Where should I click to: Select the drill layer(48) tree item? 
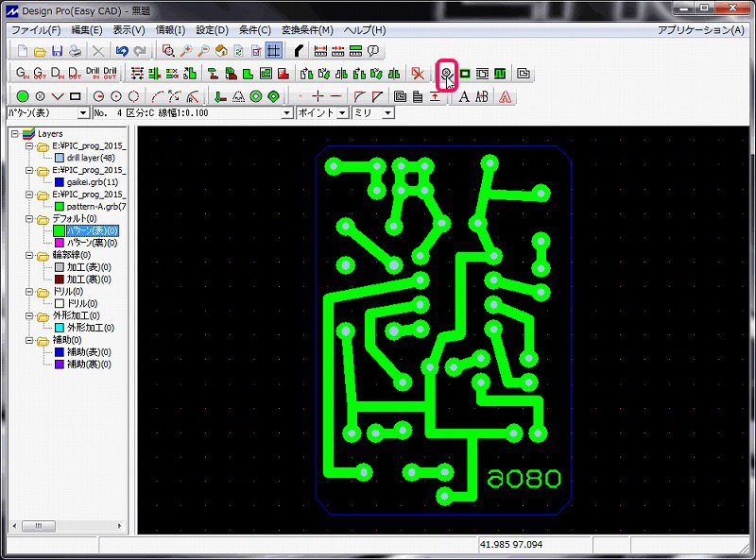91,158
